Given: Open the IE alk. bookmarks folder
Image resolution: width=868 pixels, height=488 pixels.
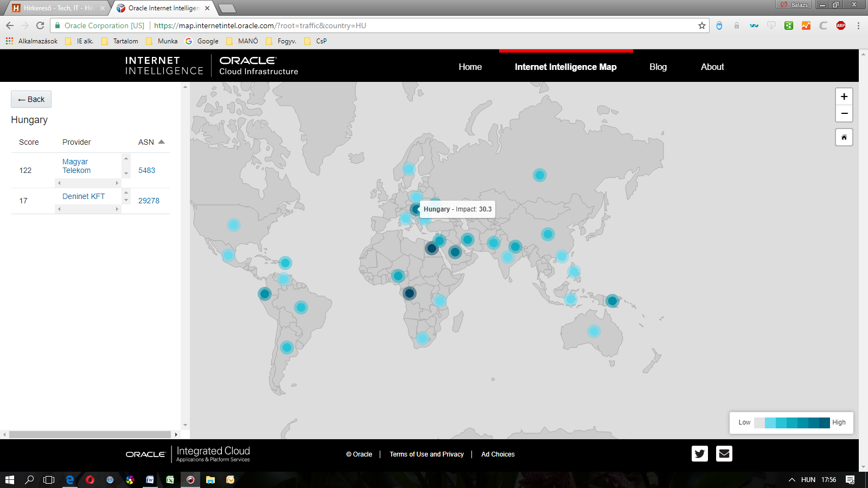Looking at the screenshot, I should click(79, 41).
